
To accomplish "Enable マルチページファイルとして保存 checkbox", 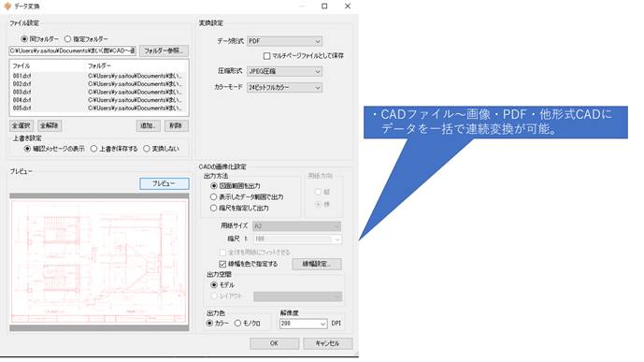I will click(267, 55).
